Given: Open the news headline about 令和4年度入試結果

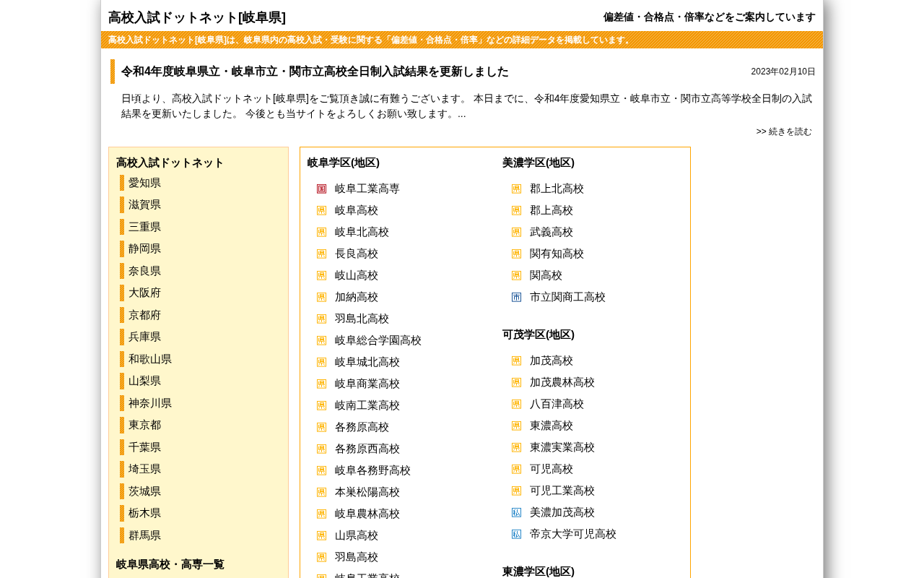Looking at the screenshot, I should (315, 72).
